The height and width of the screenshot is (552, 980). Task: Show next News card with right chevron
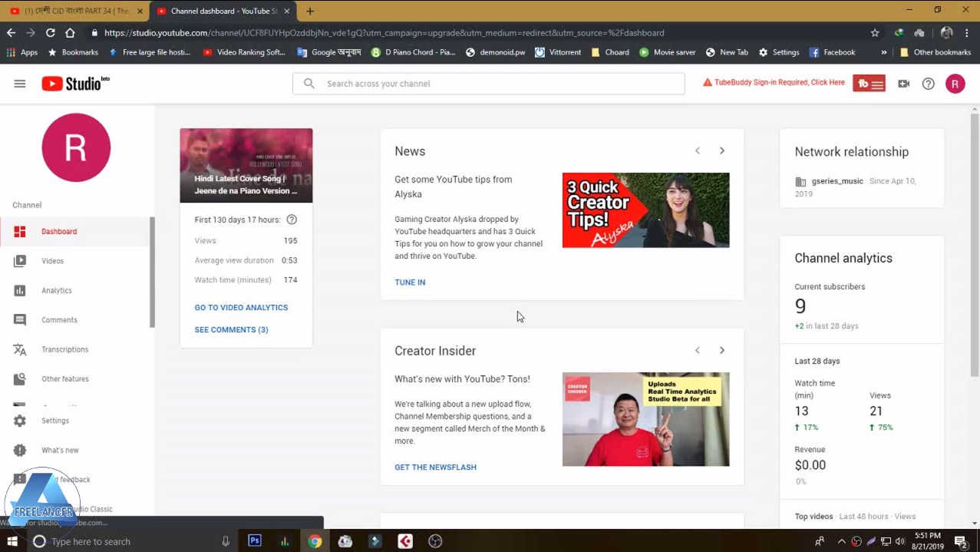[x=721, y=151]
